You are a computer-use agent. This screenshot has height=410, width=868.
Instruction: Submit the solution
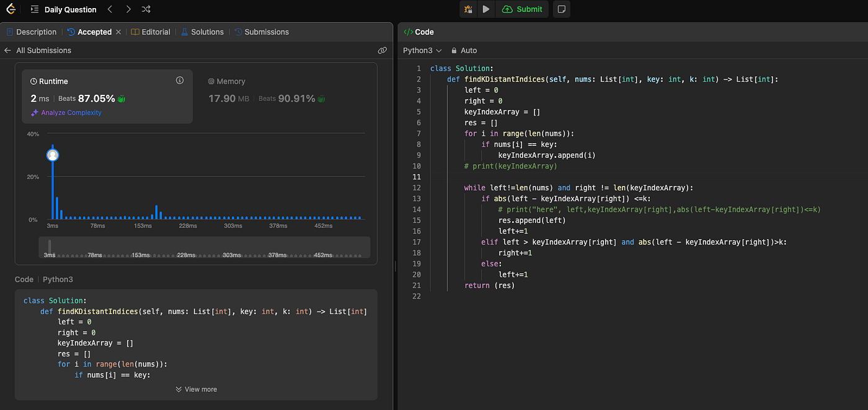[522, 9]
